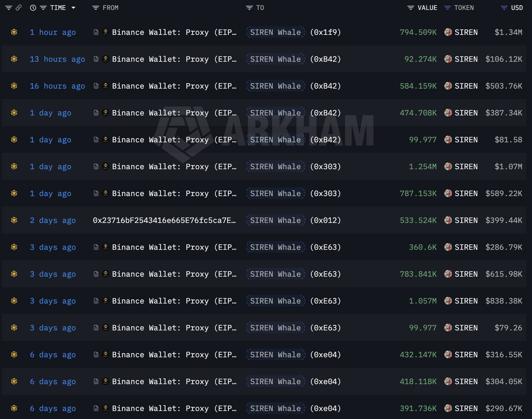Open the all-filters icon in the header's left corner
The image size is (532, 419).
click(9, 8)
